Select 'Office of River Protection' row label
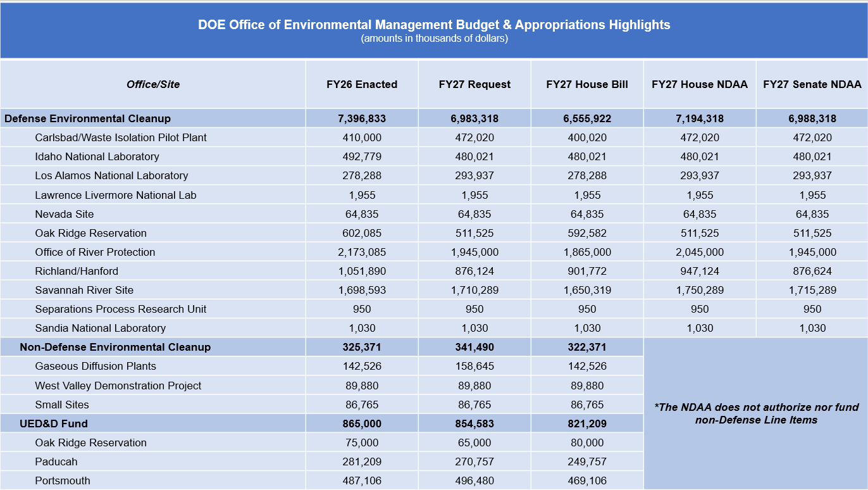 coord(95,252)
